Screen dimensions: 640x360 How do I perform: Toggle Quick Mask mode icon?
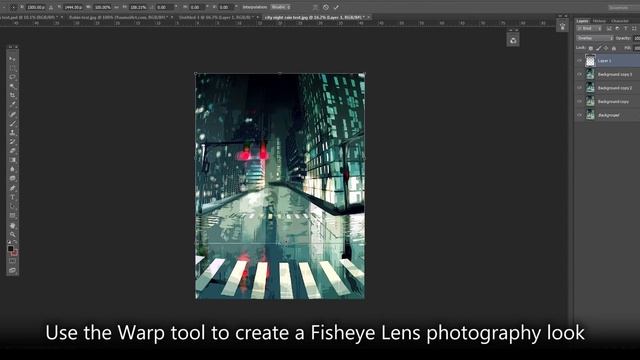tap(12, 261)
